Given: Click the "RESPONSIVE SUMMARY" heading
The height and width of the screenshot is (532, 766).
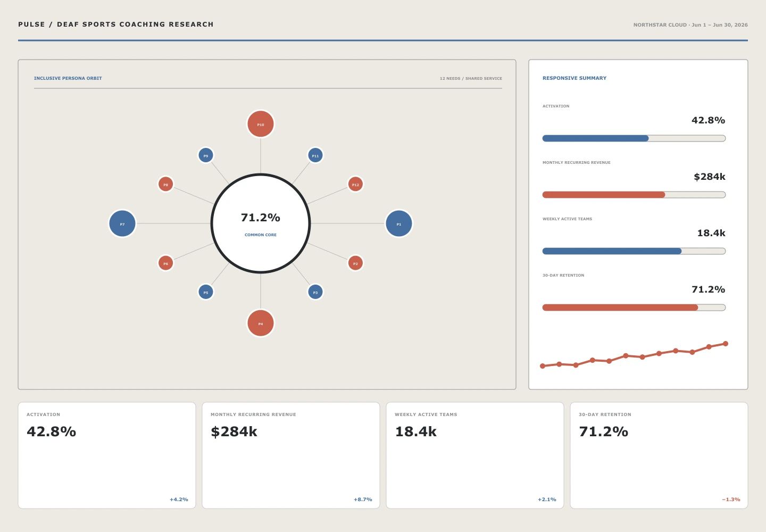Looking at the screenshot, I should (574, 78).
